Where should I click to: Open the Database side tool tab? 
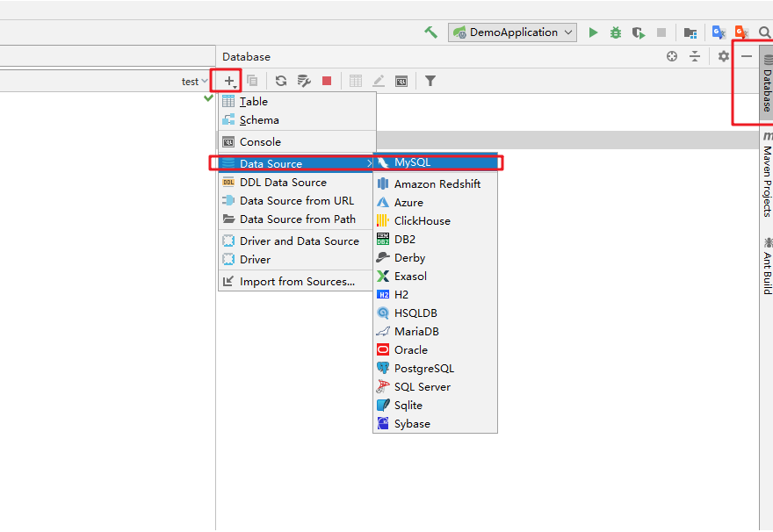pos(767,83)
